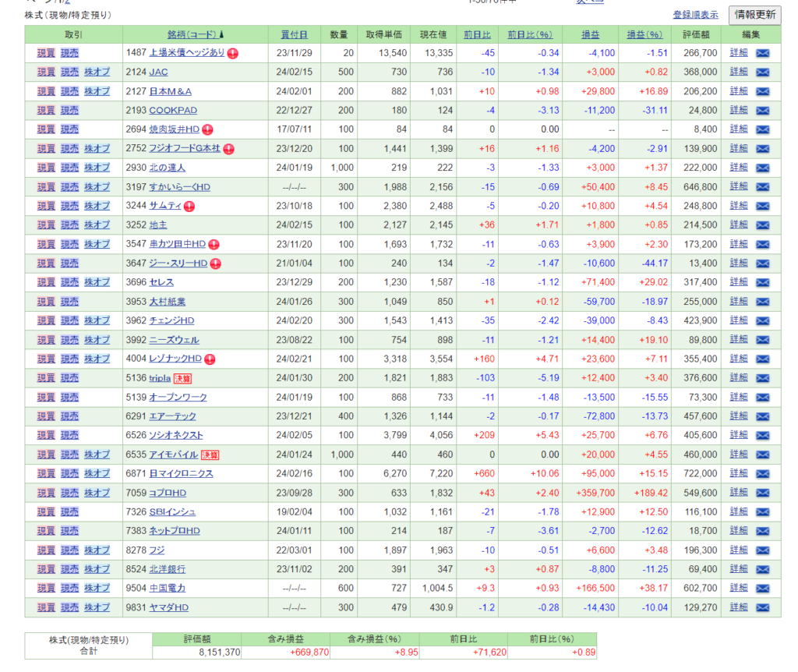Sort table by 損益(%) column header

tap(644, 34)
